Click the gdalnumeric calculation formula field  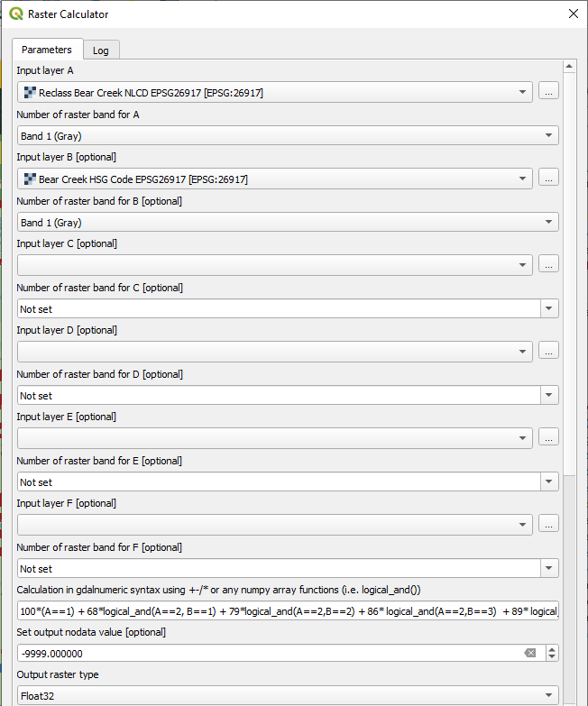point(288,611)
